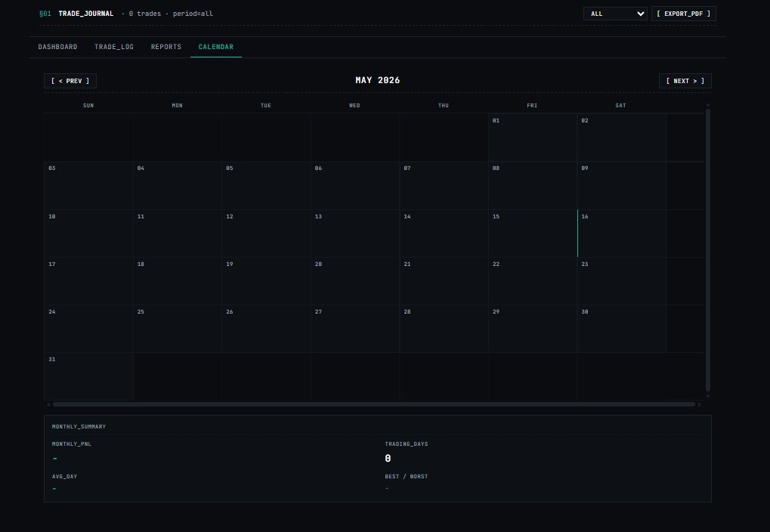This screenshot has height=532, width=770.
Task: Select calendar day 08
Action: click(x=533, y=186)
